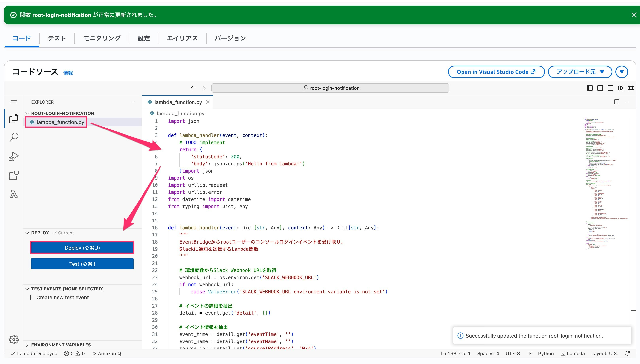Click the Deploy button
This screenshot has width=640, height=364.
tap(82, 248)
